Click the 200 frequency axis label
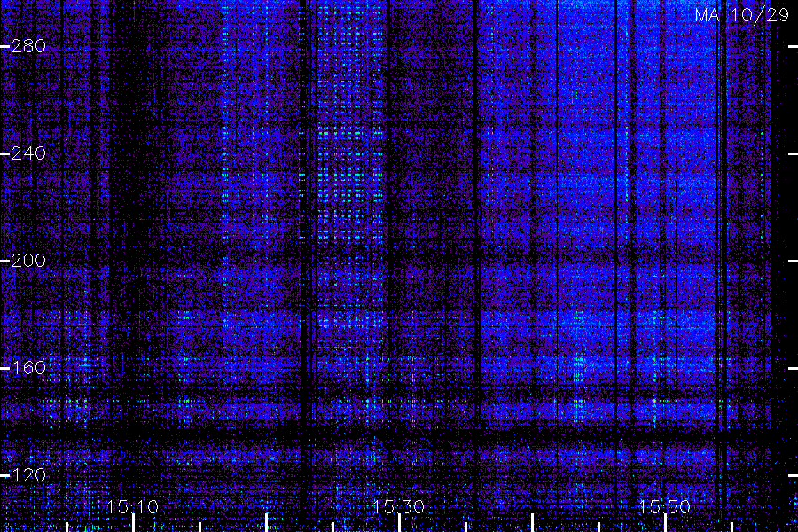Viewport: 798px width, 532px height. (x=28, y=261)
